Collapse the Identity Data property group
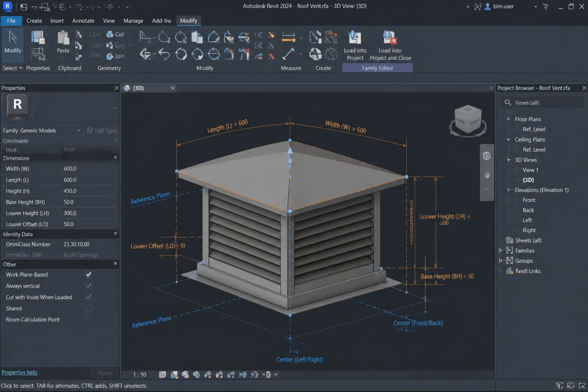588x392 pixels. coord(115,234)
